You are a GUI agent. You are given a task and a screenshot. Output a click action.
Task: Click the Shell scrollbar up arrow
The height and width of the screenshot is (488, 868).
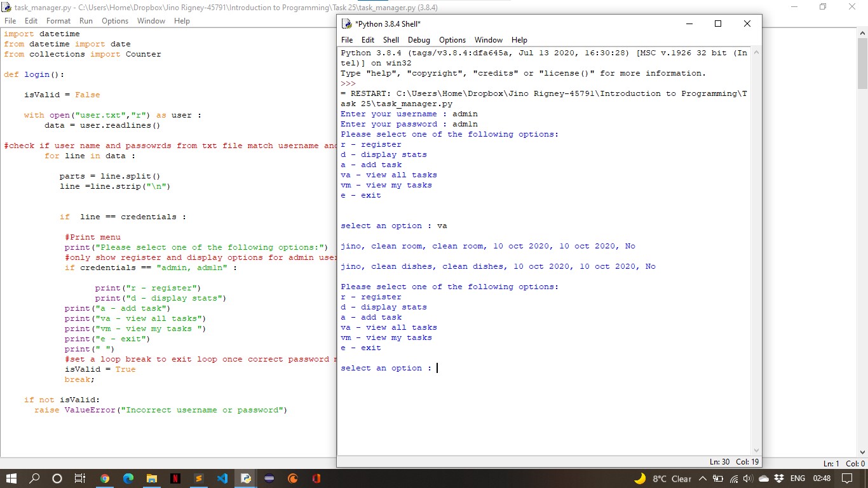click(756, 53)
